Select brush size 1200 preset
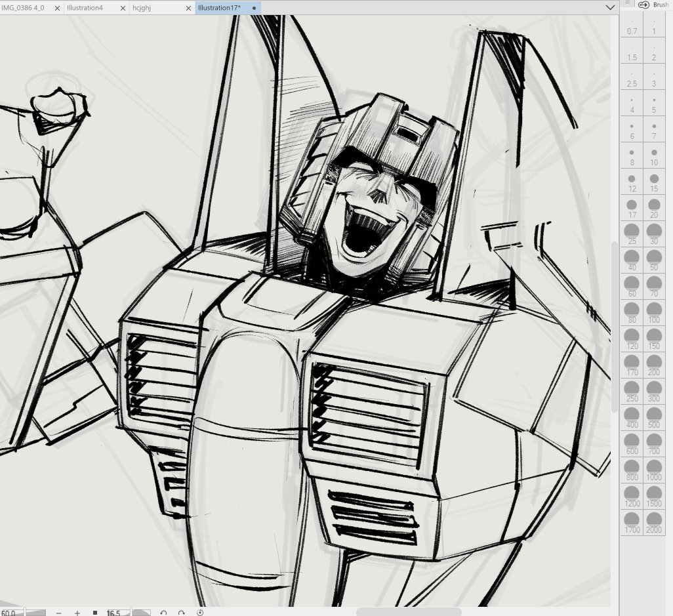 pyautogui.click(x=632, y=497)
